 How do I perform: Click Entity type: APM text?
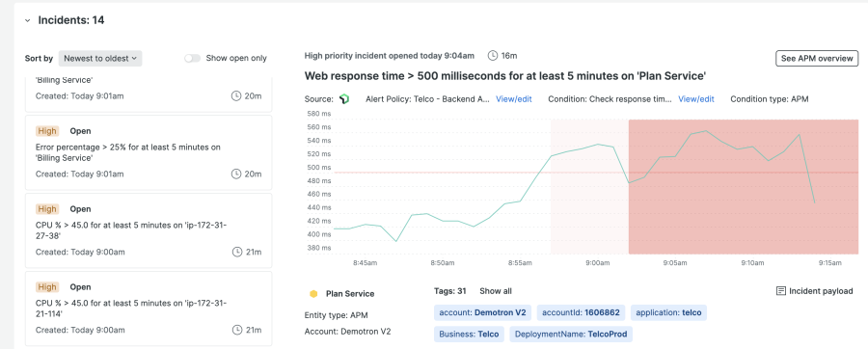tap(336, 315)
